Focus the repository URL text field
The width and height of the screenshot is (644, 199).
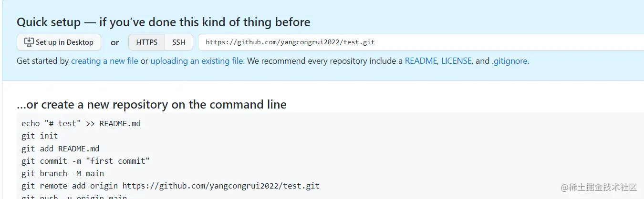[421, 42]
